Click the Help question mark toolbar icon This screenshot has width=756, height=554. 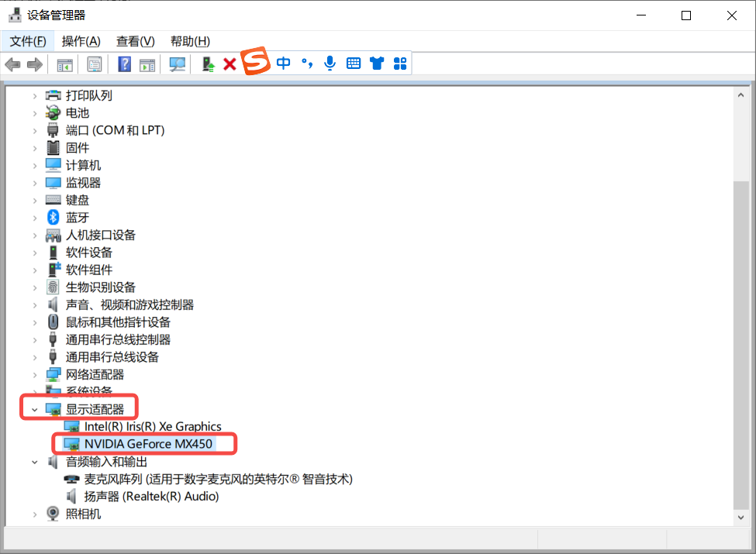tap(123, 64)
